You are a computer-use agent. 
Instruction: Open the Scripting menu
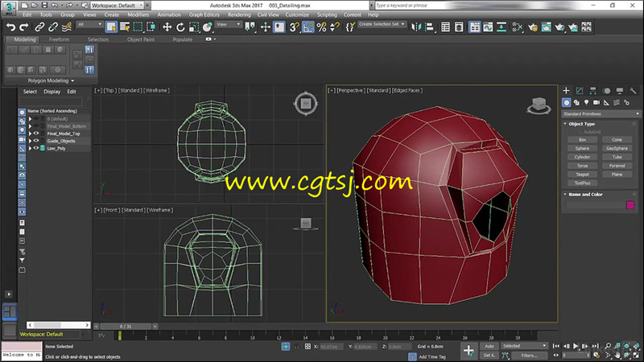[327, 14]
